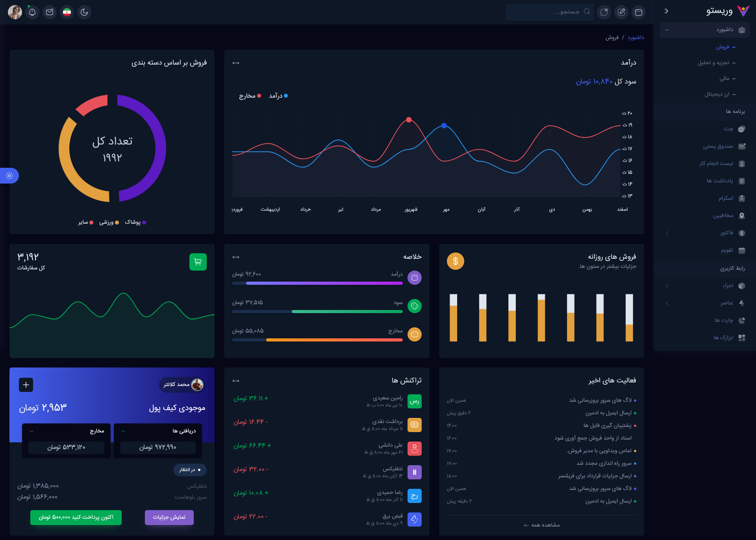Open options menu on خلاصه card
Viewport: 756px width, 540px height.
(x=236, y=257)
